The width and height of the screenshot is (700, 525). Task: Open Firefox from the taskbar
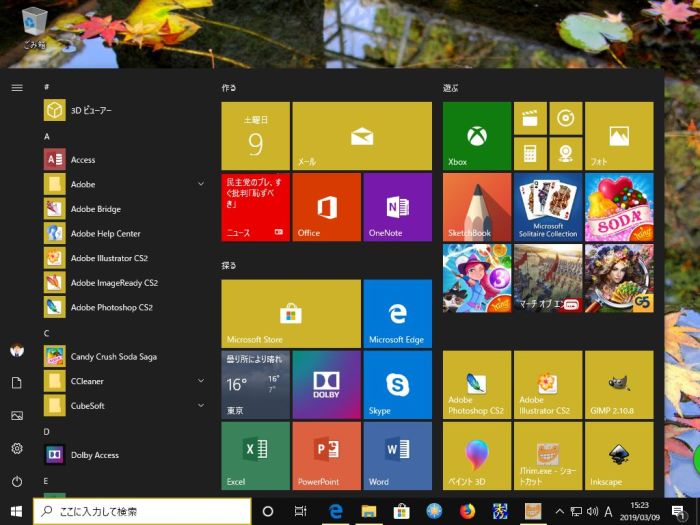[467, 511]
